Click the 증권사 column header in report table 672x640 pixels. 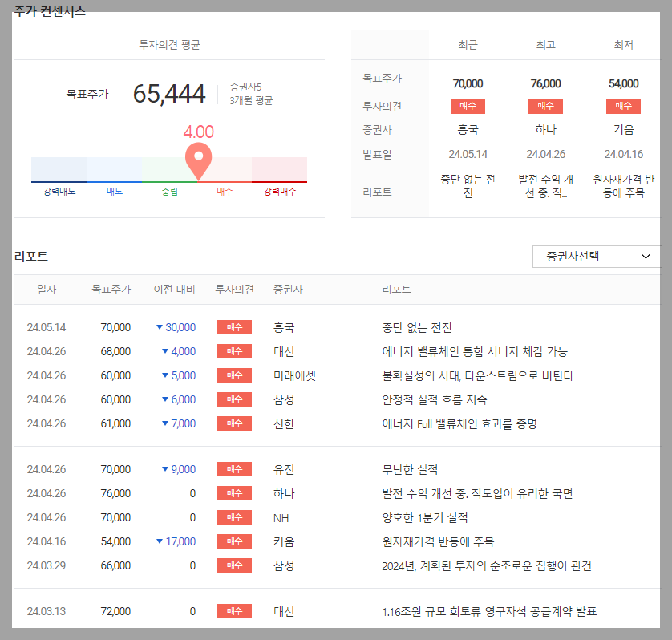[x=288, y=290]
